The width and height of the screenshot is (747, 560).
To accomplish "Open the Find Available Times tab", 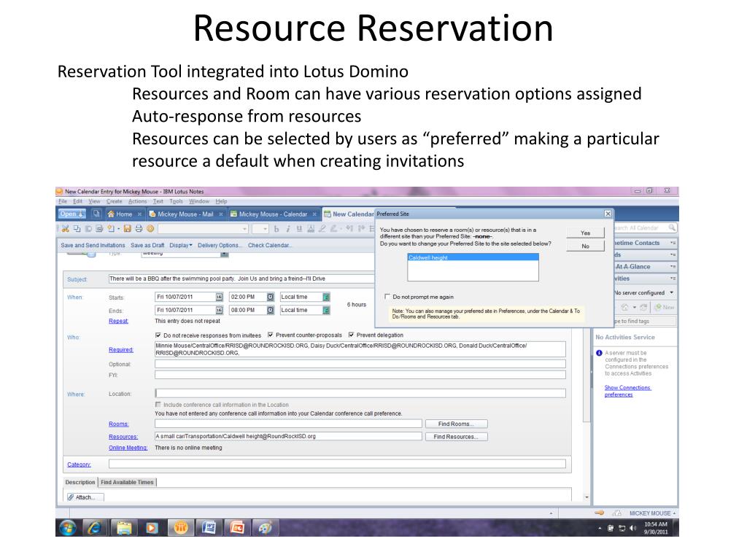I will click(127, 483).
